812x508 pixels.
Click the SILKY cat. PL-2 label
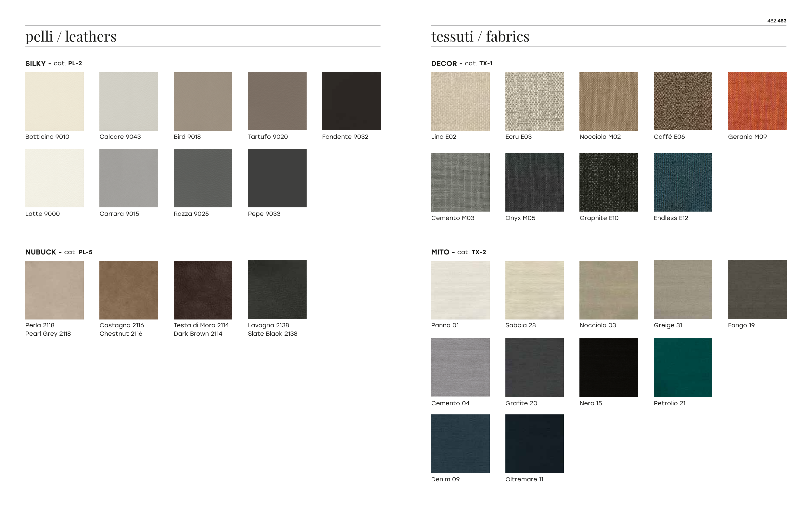(54, 63)
